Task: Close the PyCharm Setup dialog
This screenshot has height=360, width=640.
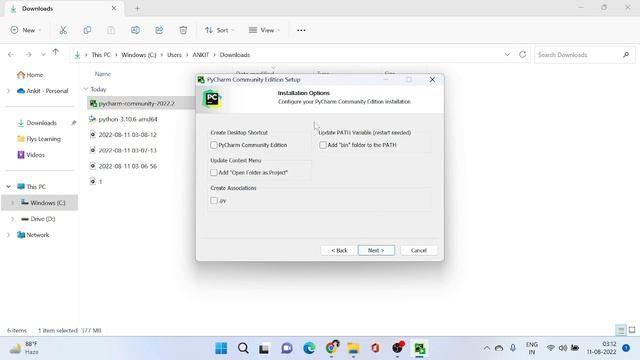Action: point(432,80)
